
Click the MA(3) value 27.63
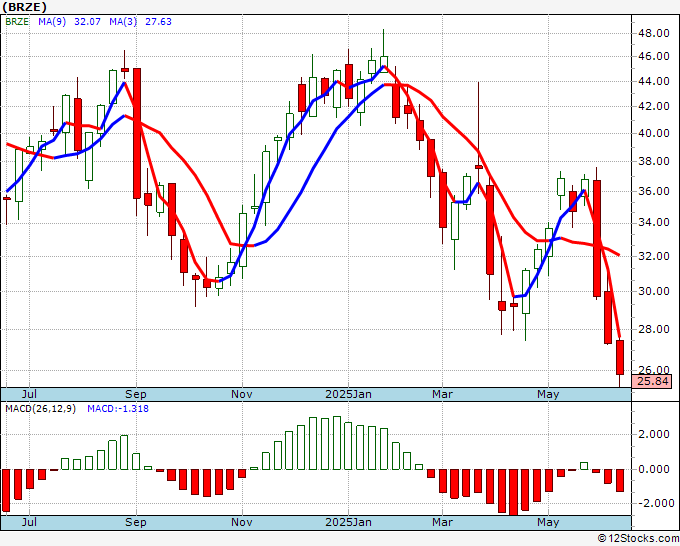(158, 21)
